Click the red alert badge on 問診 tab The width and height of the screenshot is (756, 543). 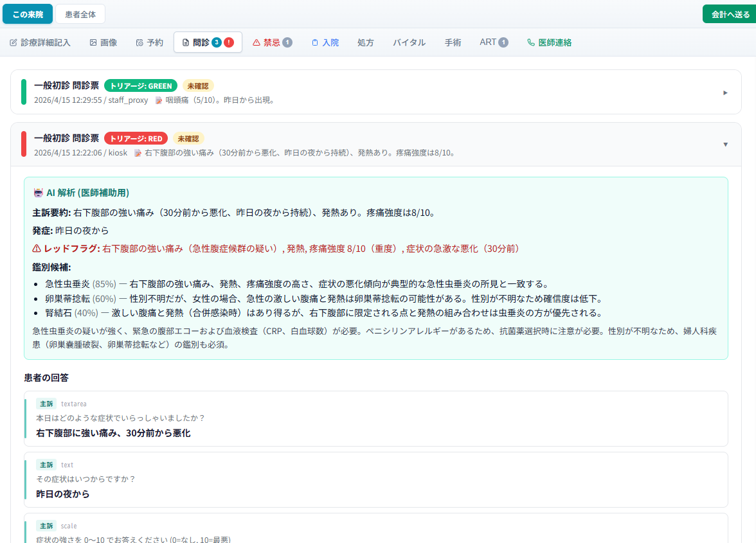[x=228, y=42]
